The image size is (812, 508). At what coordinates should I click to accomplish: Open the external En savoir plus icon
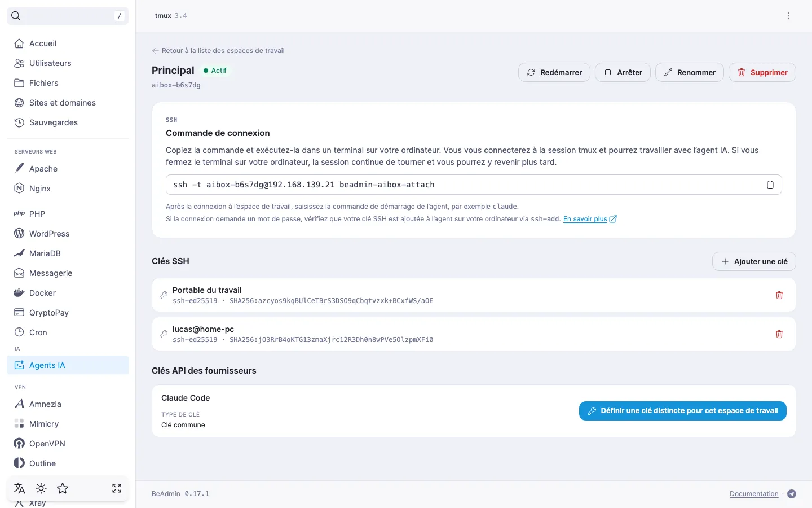[x=613, y=219]
